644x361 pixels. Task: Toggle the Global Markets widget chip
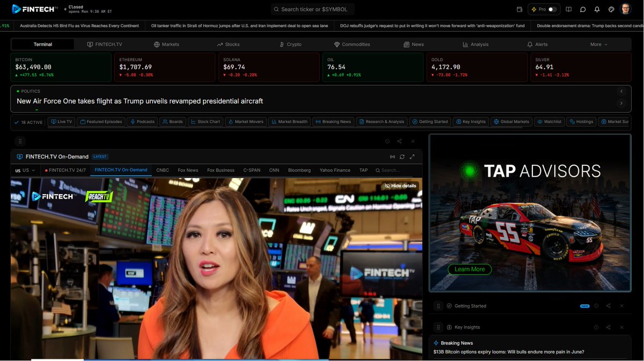coord(511,122)
